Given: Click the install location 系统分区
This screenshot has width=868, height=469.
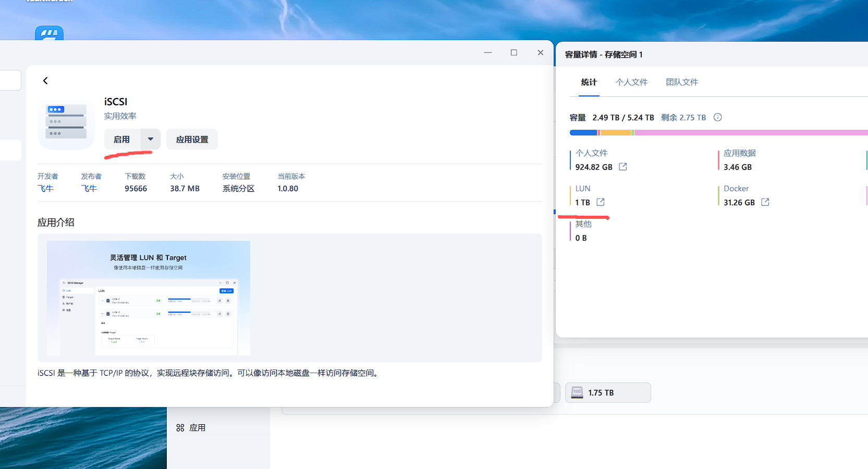Looking at the screenshot, I should coord(238,189).
